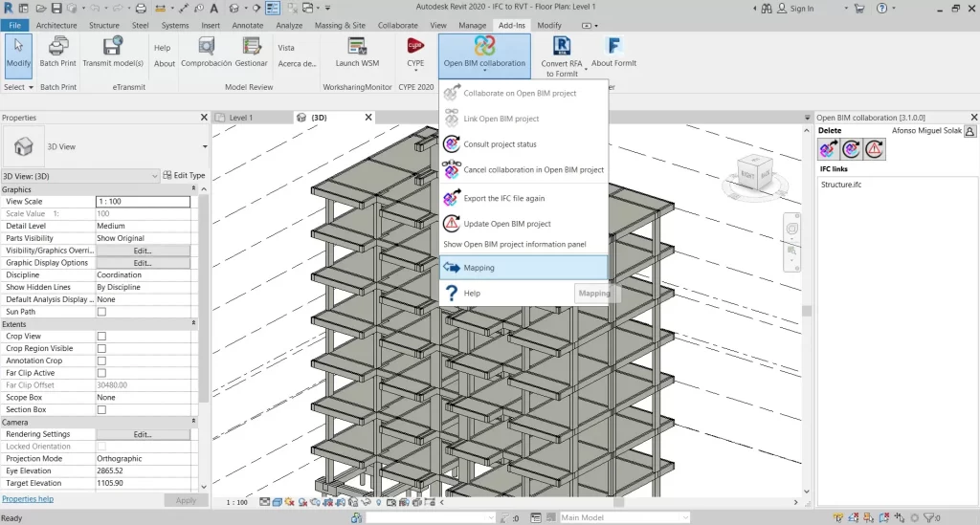Check the Section Box option

tap(101, 409)
